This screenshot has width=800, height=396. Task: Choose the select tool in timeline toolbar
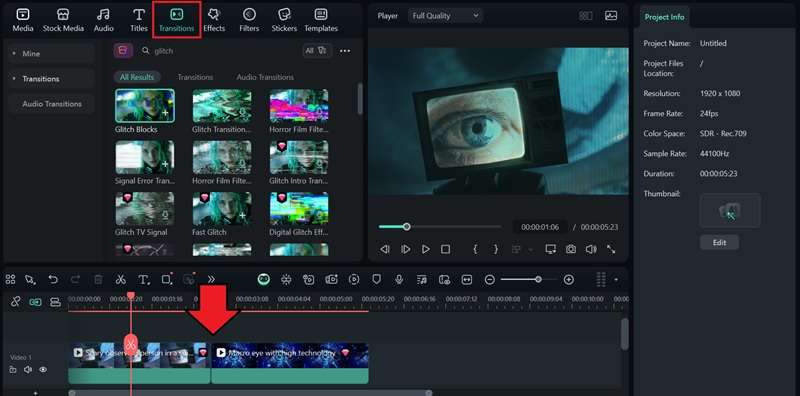[30, 279]
